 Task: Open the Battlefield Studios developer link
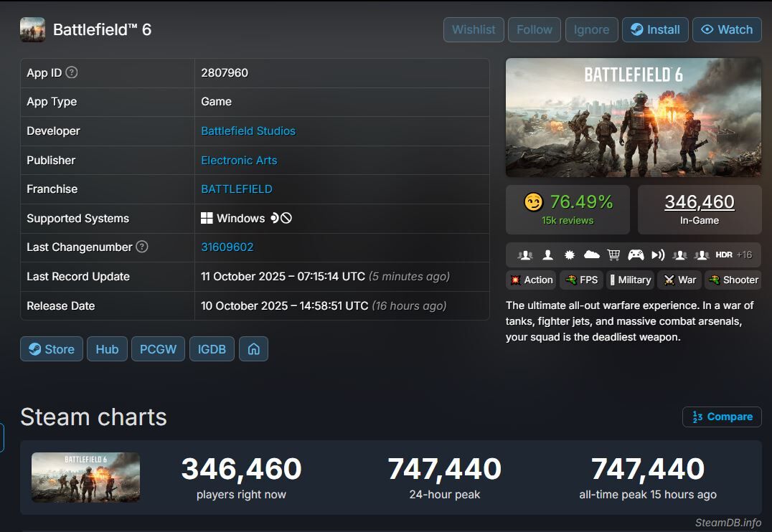248,131
